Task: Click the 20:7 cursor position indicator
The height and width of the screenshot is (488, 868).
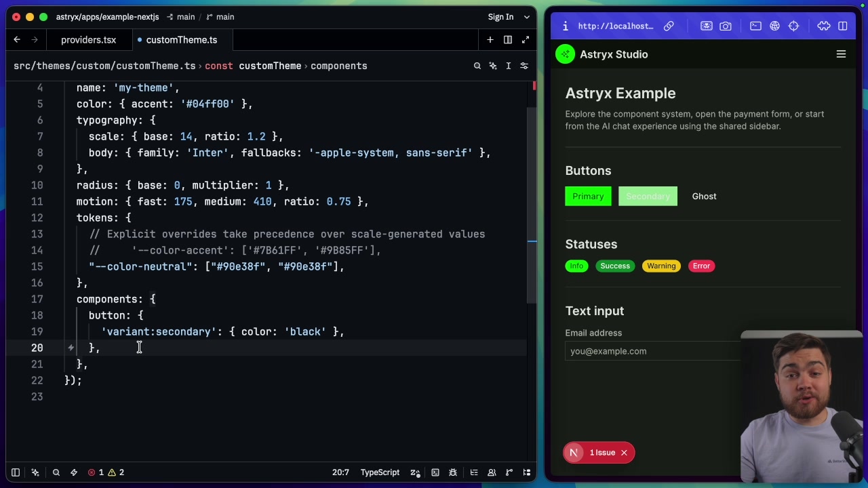Action: click(340, 472)
